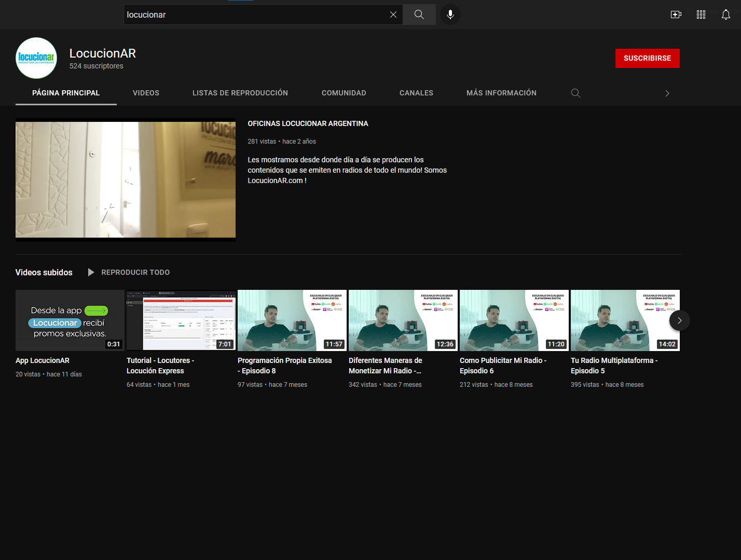Play the featured offices video thumbnail

[x=126, y=180]
